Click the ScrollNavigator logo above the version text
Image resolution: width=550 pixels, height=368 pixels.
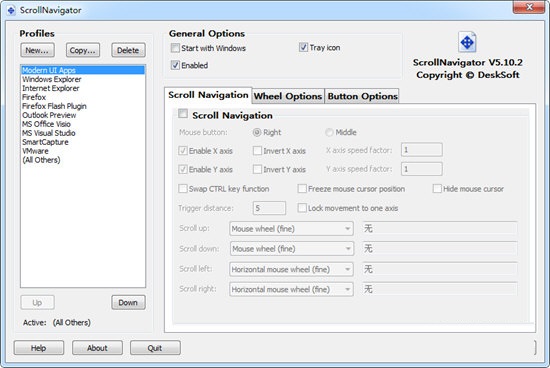click(467, 42)
